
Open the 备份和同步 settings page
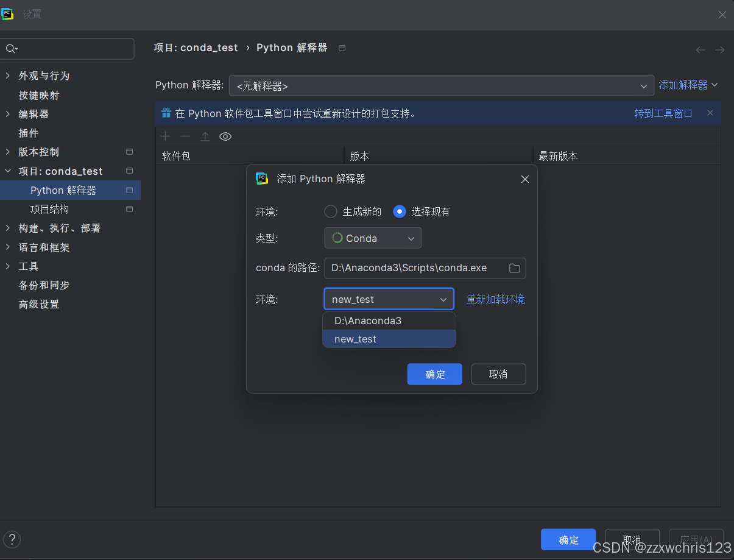[44, 285]
